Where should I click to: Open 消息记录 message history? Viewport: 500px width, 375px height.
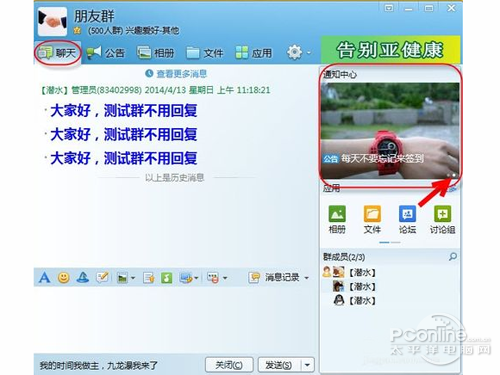274,277
